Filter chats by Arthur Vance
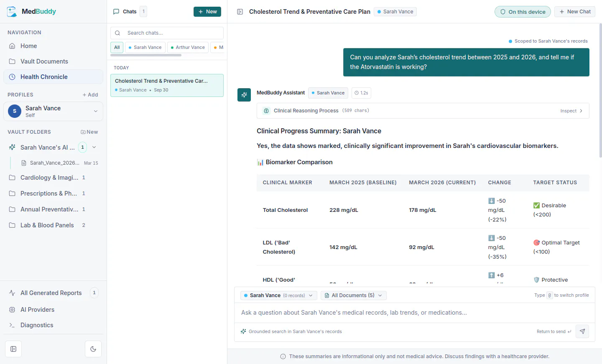The height and width of the screenshot is (364, 602). [188, 47]
